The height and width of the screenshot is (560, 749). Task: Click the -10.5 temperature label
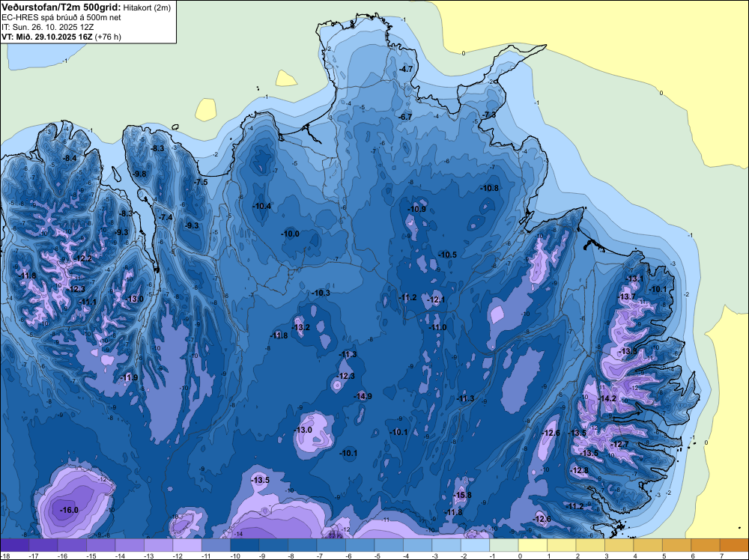(x=448, y=255)
